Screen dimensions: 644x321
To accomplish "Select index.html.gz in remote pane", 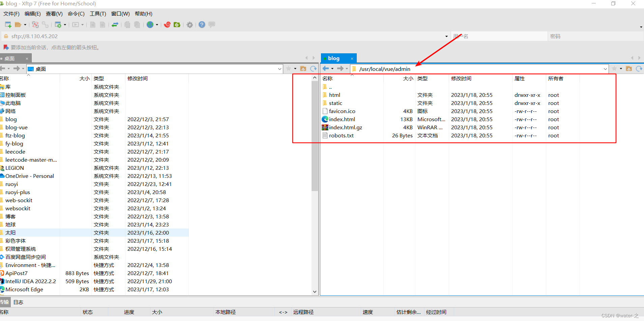I will [x=345, y=127].
